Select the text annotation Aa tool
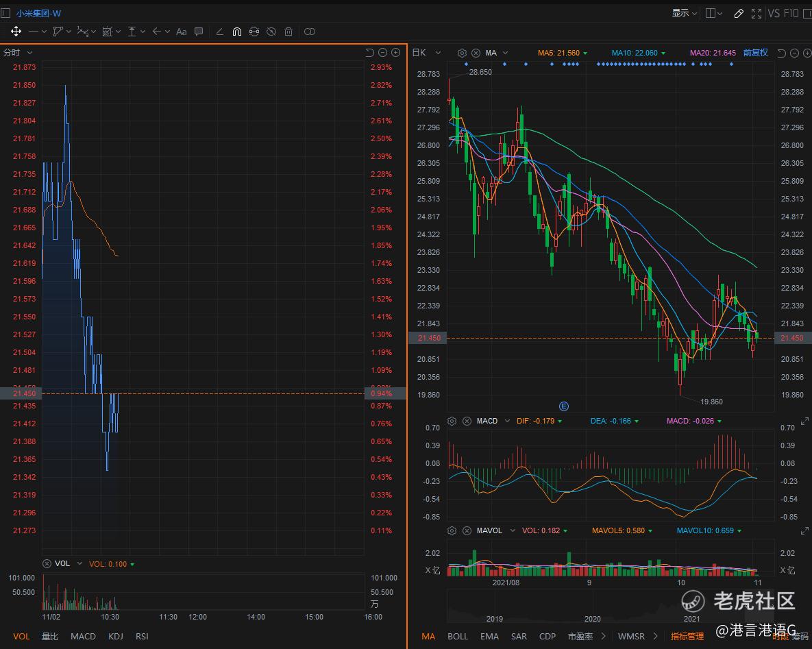 pos(181,32)
